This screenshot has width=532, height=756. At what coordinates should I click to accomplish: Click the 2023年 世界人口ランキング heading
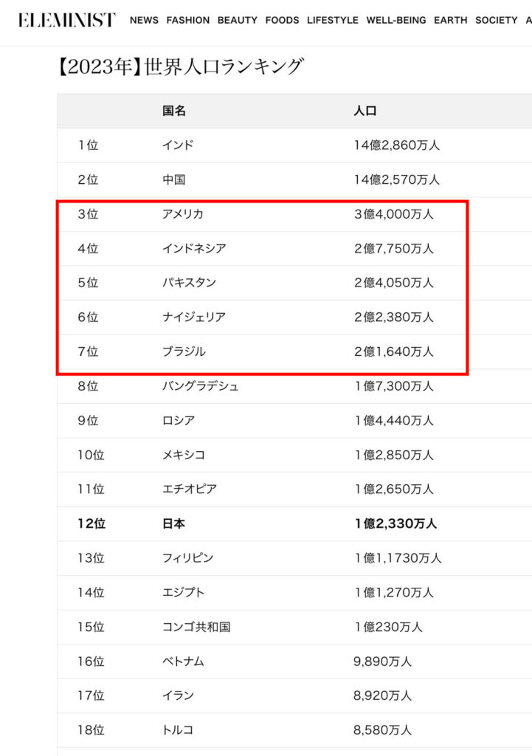180,66
